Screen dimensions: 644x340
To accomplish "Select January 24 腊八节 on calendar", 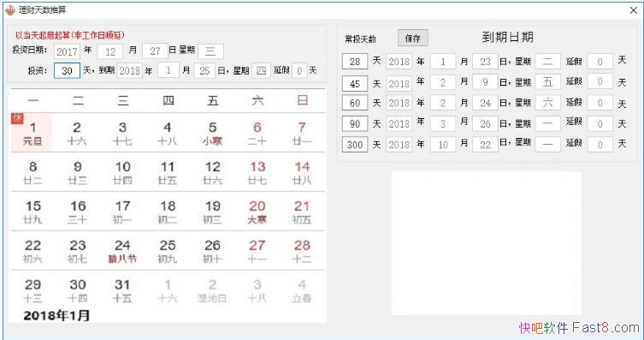I will pos(122,251).
